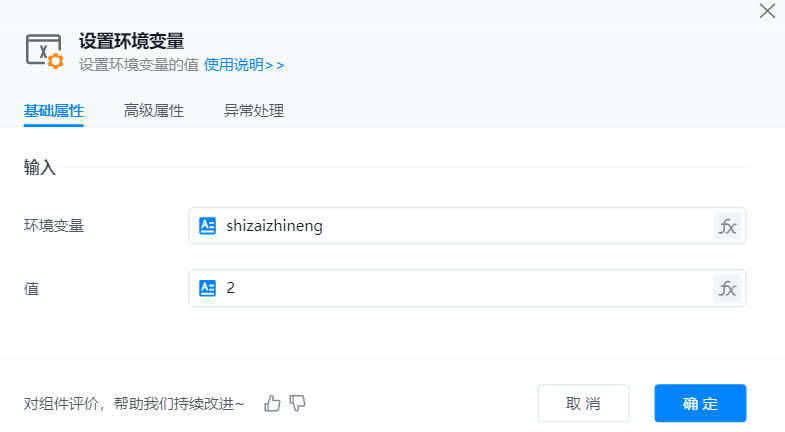Go to the 异常处理 tab
This screenshot has width=785, height=432.
point(254,111)
